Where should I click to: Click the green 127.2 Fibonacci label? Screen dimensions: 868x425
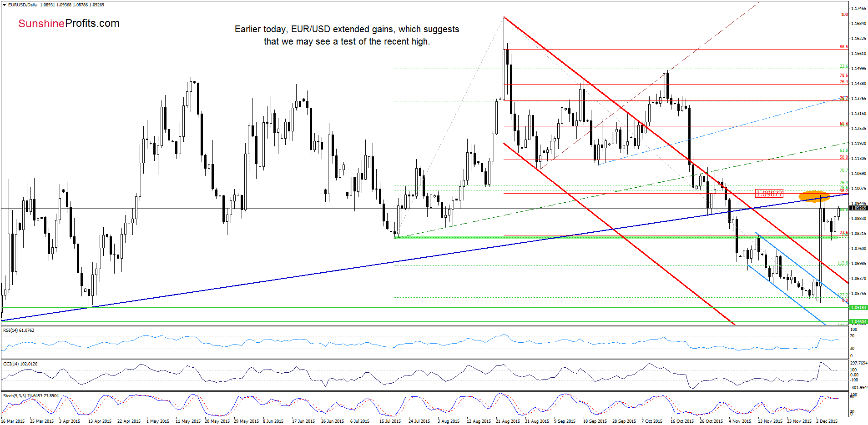[843, 295]
